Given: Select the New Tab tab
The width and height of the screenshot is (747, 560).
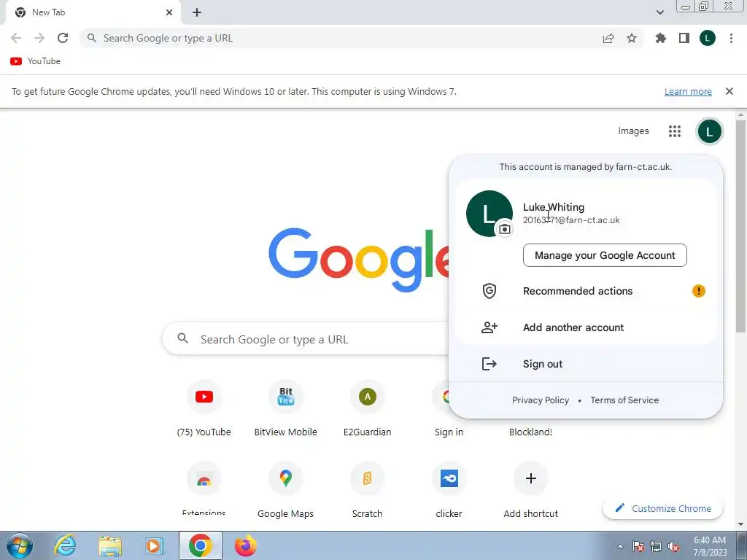Looking at the screenshot, I should 93,13.
